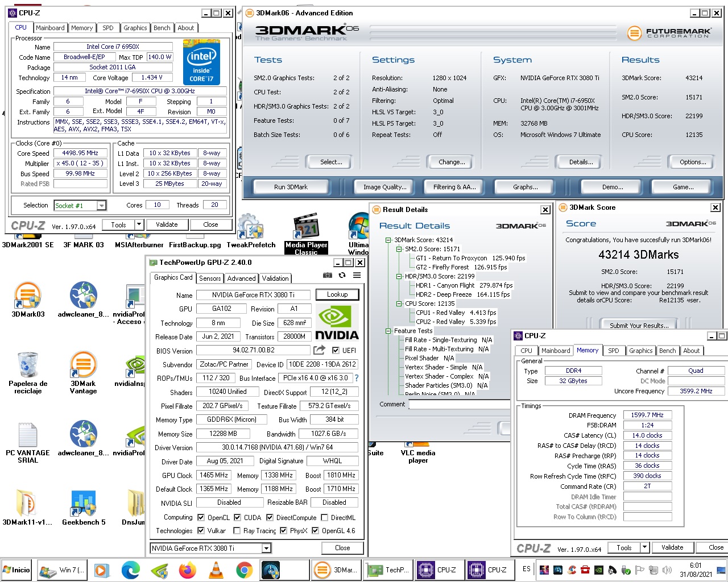Toggle the PhysX checkbox
Image resolution: width=728 pixels, height=582 pixels.
coord(283,531)
